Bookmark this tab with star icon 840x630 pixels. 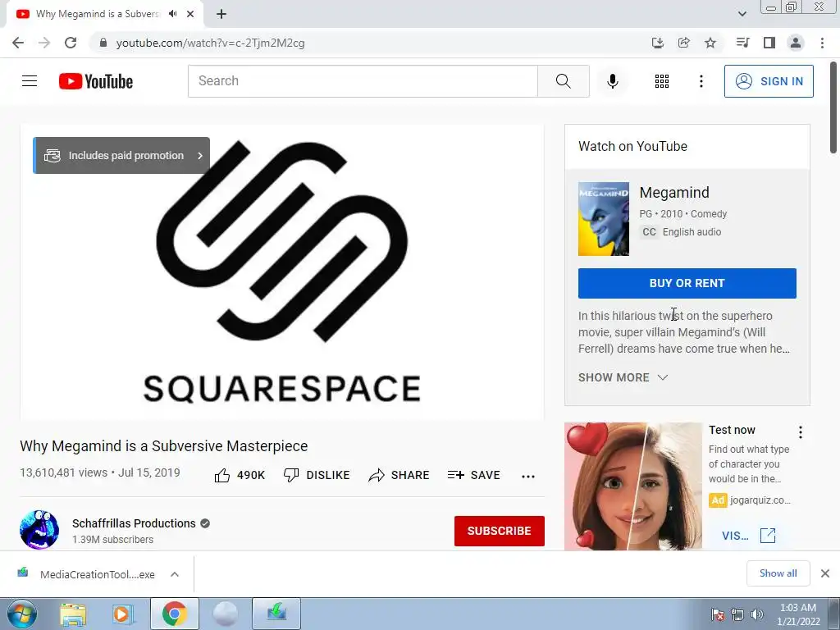coord(710,43)
